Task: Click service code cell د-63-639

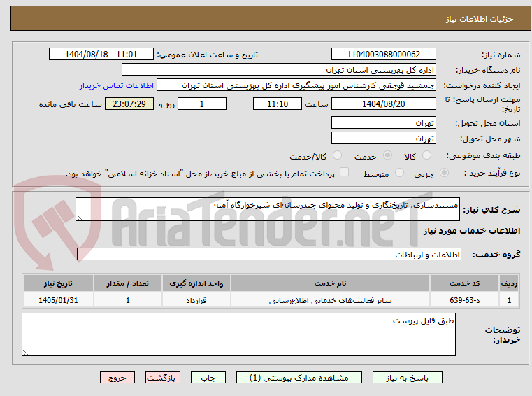Action: coord(464,300)
